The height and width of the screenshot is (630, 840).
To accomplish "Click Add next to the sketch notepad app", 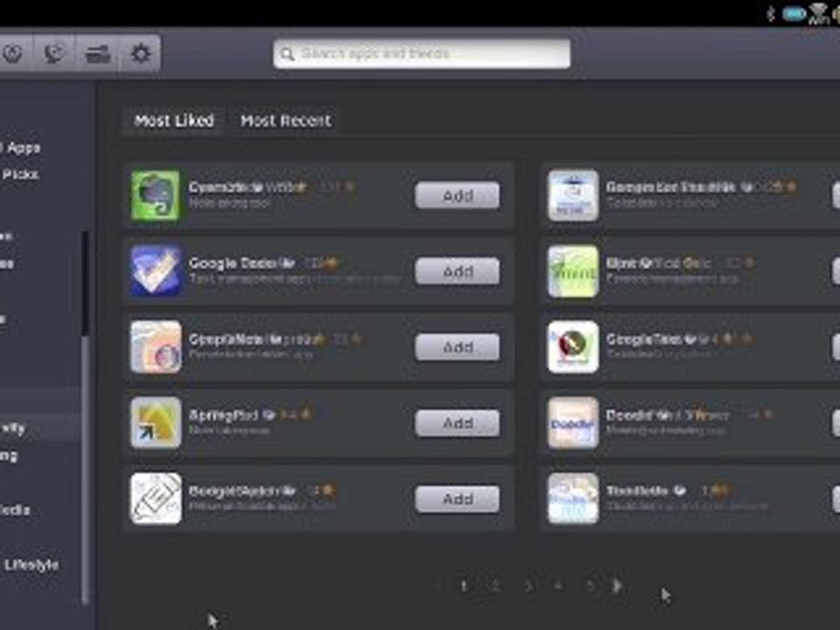I will click(x=458, y=499).
